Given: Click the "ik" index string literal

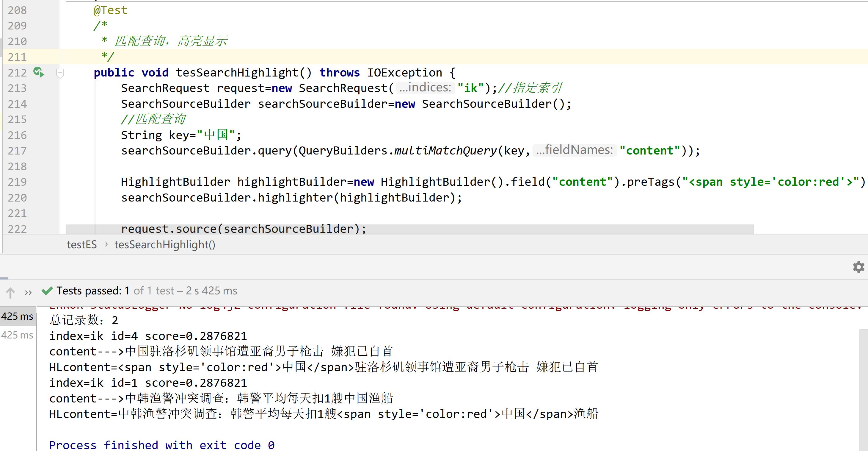Looking at the screenshot, I should click(x=470, y=88).
